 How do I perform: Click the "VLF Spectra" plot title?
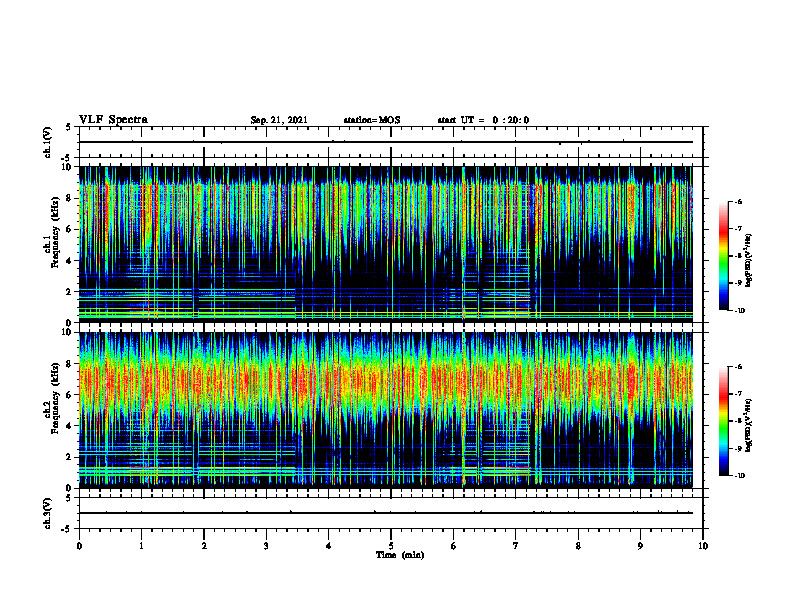[x=113, y=120]
